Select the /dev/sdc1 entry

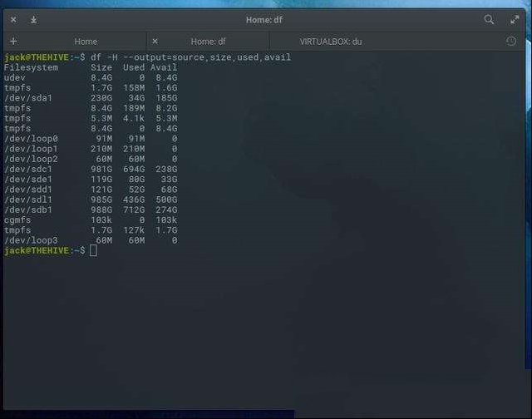tap(28, 170)
